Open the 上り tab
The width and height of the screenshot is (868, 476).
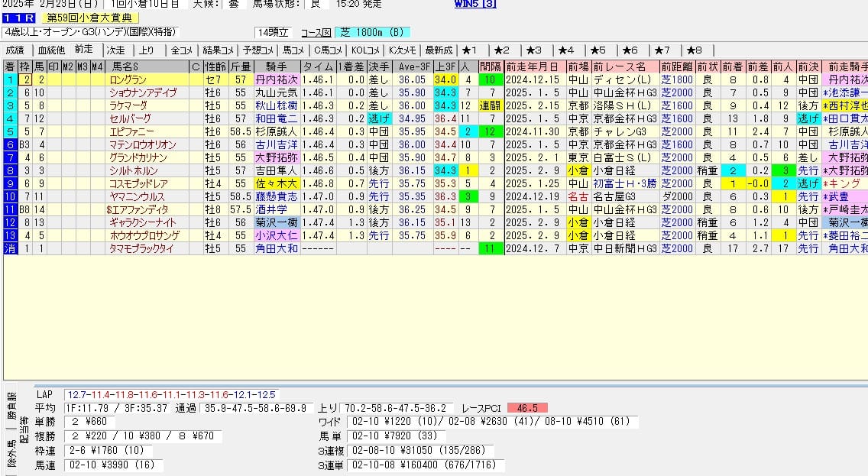pyautogui.click(x=147, y=50)
